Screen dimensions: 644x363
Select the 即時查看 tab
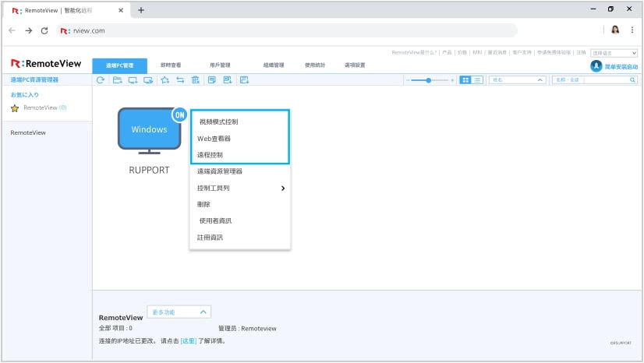tap(171, 65)
